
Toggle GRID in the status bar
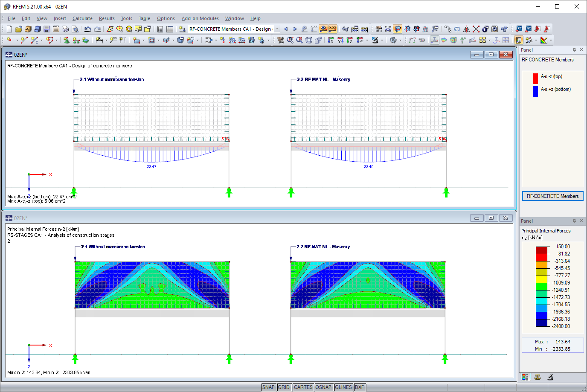[x=284, y=387]
